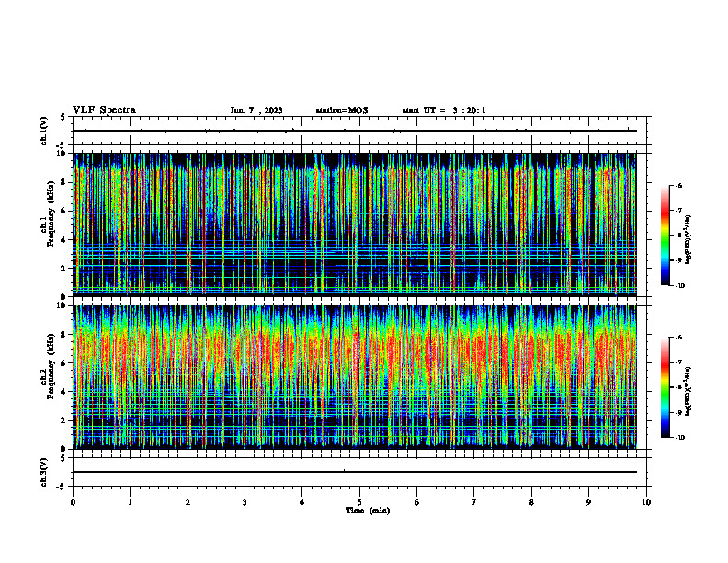The height and width of the screenshot is (563, 728).
Task: Click the "9" tick on time axis
Action: pyautogui.click(x=588, y=502)
